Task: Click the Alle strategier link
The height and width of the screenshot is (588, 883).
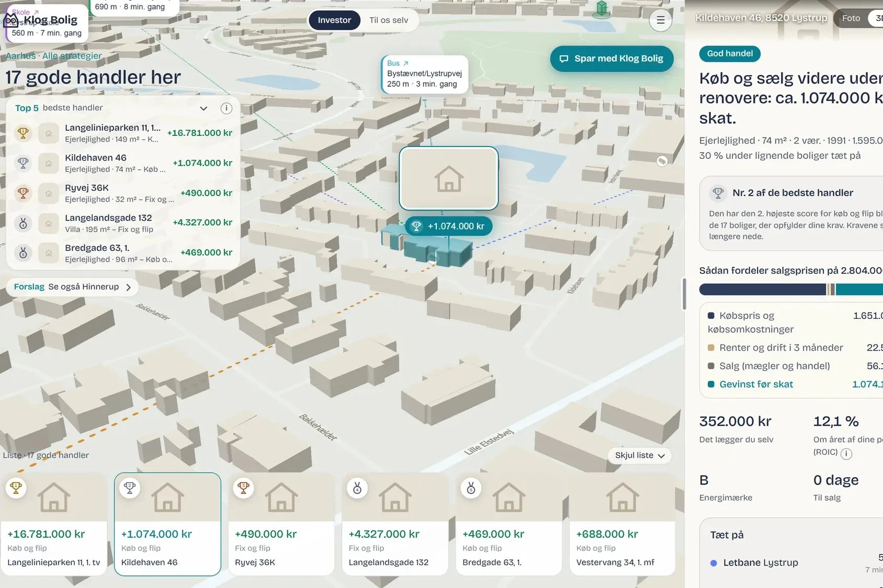Action: [72, 56]
